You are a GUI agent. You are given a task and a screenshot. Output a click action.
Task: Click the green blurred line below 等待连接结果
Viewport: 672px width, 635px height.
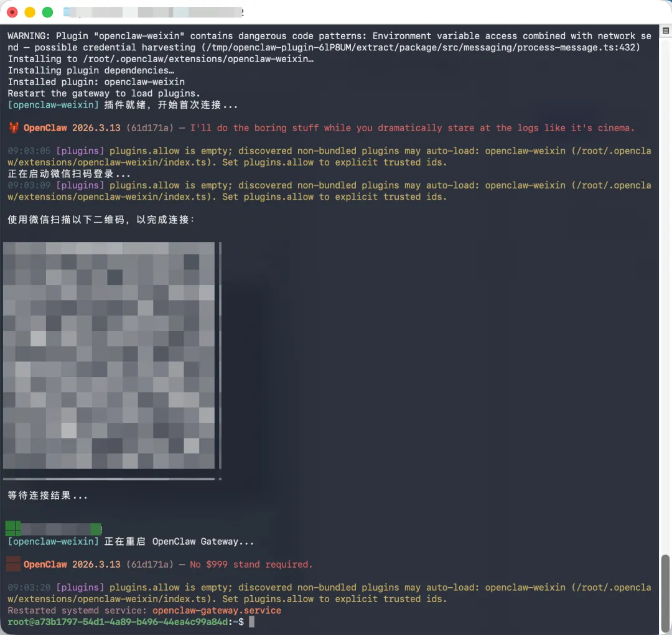(54, 529)
